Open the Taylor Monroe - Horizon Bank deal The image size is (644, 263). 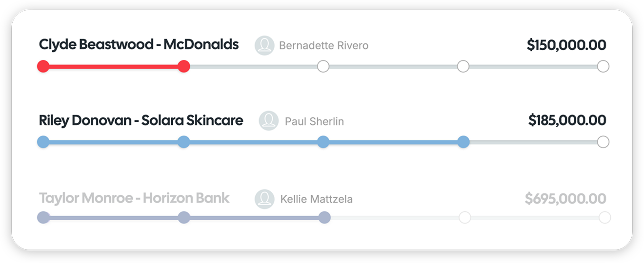coord(134,198)
